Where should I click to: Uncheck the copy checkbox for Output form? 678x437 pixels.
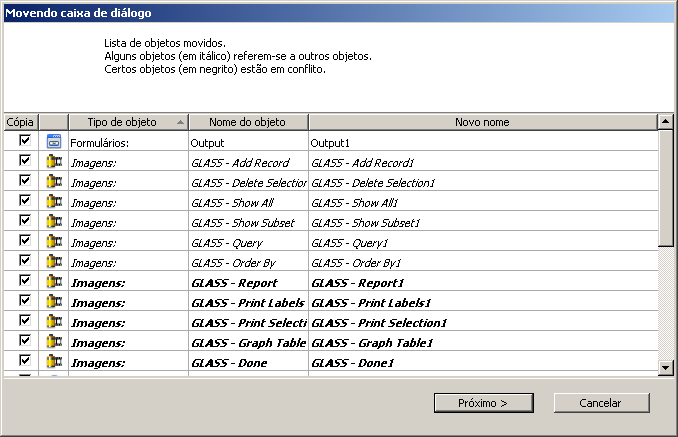(24, 141)
